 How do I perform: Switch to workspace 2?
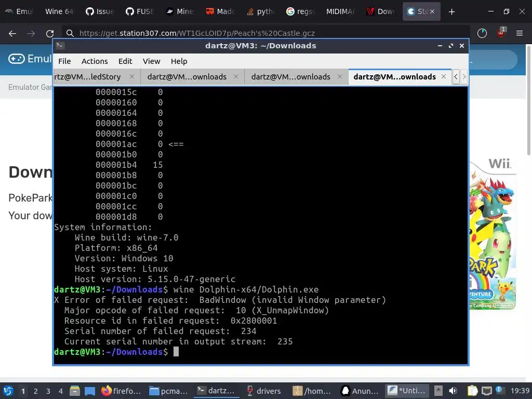click(36, 391)
